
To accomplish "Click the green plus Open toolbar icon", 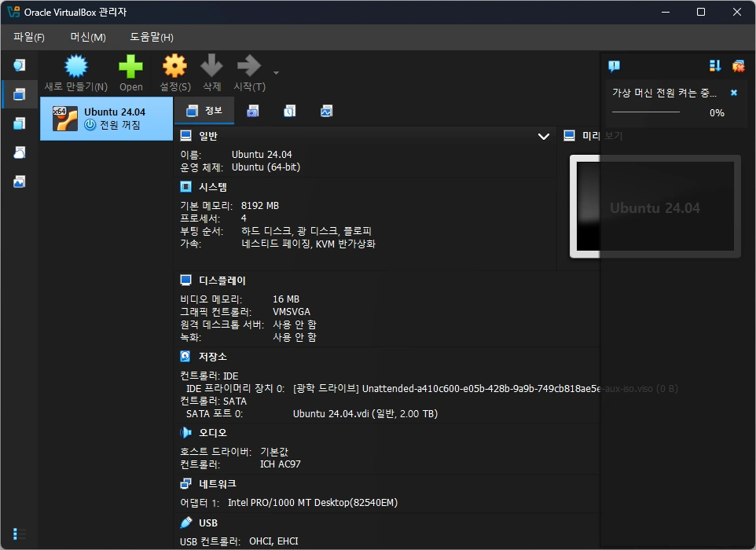I will pos(130,66).
